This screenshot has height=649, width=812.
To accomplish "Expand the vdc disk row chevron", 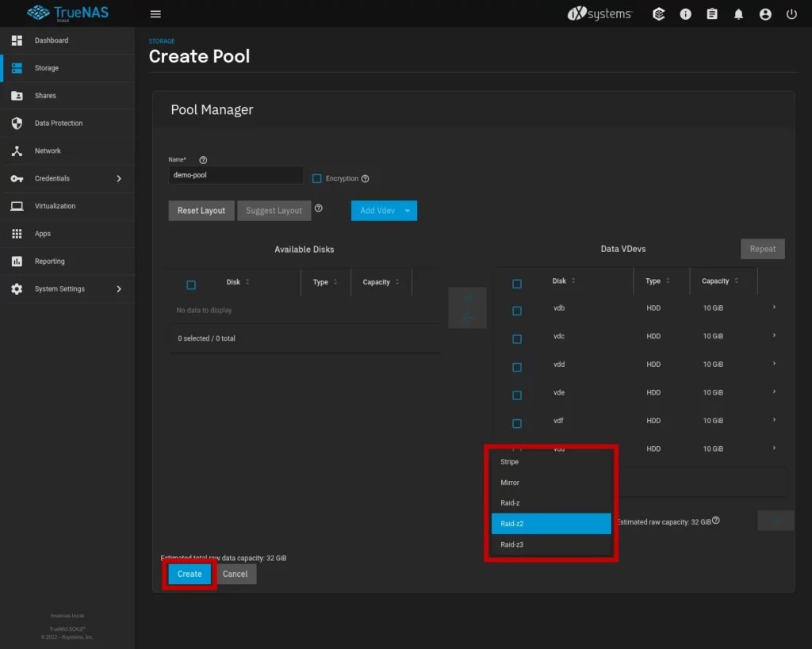I will pyautogui.click(x=775, y=335).
